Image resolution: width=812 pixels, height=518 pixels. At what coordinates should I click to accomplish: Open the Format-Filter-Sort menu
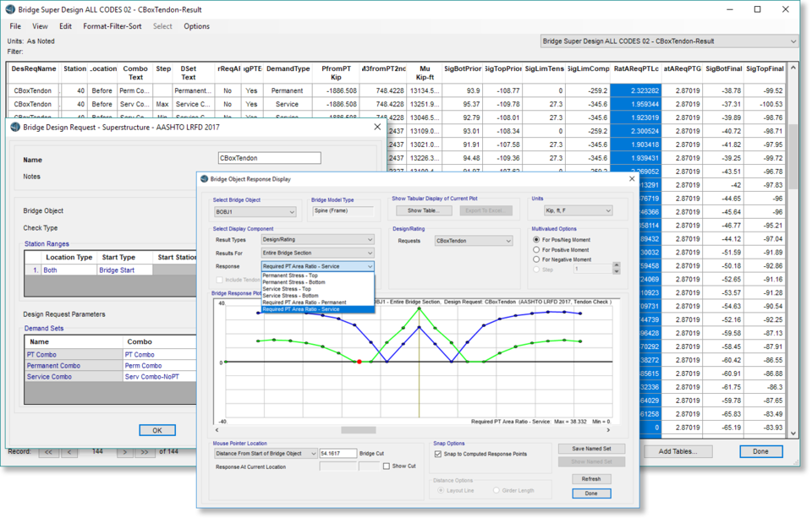click(112, 26)
